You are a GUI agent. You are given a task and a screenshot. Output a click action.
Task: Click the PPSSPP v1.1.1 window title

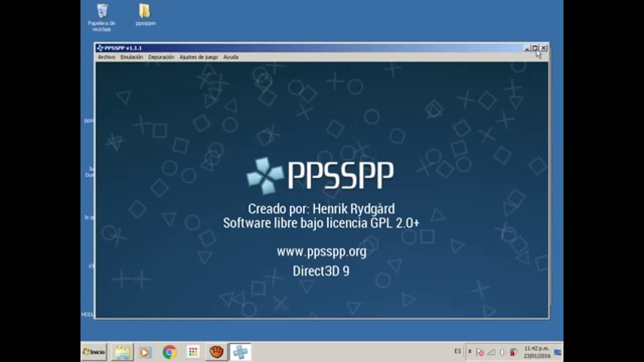tap(123, 48)
